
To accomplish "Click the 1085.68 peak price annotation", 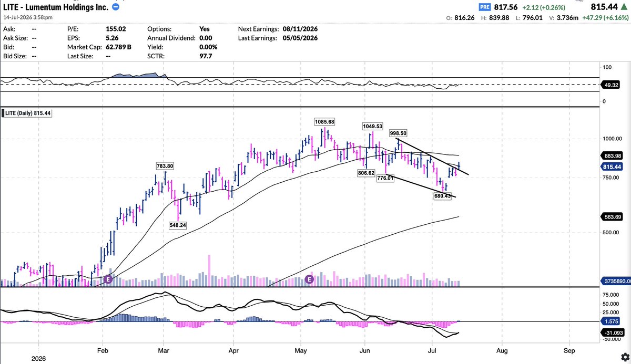I will pos(324,122).
